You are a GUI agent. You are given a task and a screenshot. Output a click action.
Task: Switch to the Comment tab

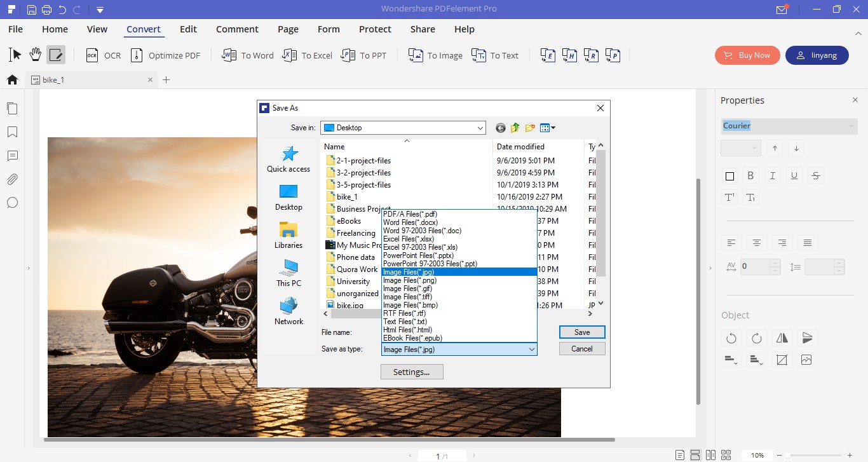point(237,29)
